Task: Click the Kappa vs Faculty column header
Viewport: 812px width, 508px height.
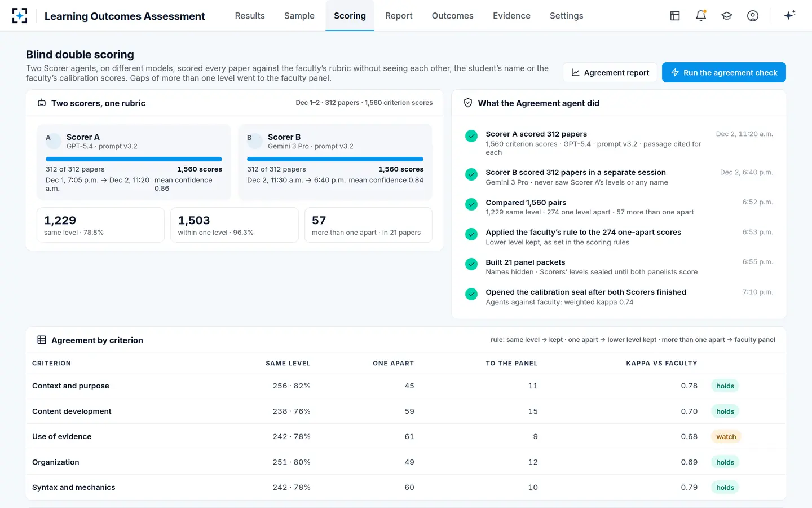Action: [x=661, y=363]
